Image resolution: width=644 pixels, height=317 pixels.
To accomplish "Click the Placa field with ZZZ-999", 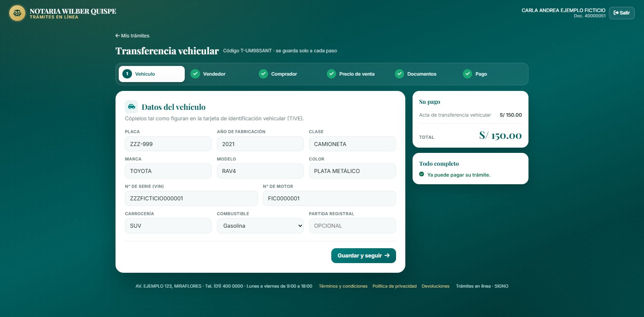I will tap(168, 144).
